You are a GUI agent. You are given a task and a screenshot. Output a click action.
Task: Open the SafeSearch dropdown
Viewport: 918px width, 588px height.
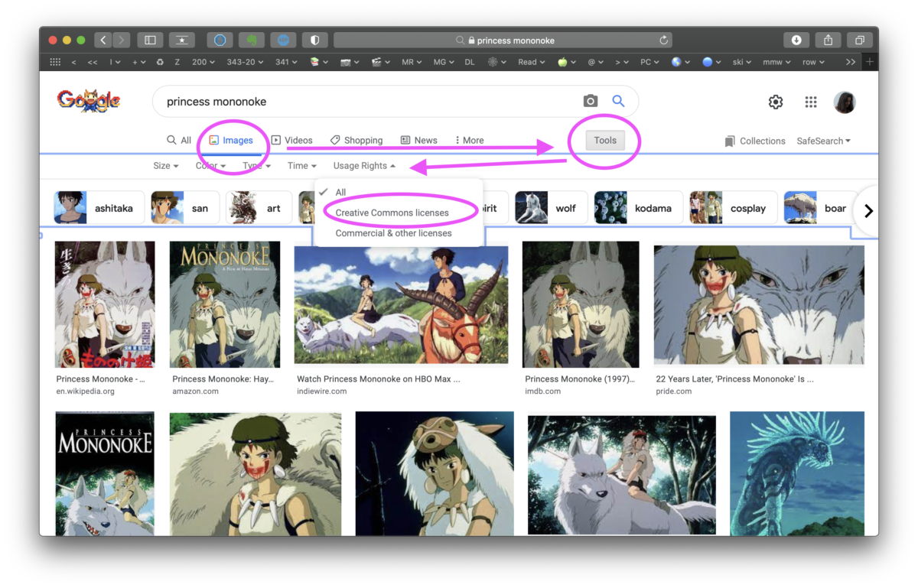(x=823, y=141)
